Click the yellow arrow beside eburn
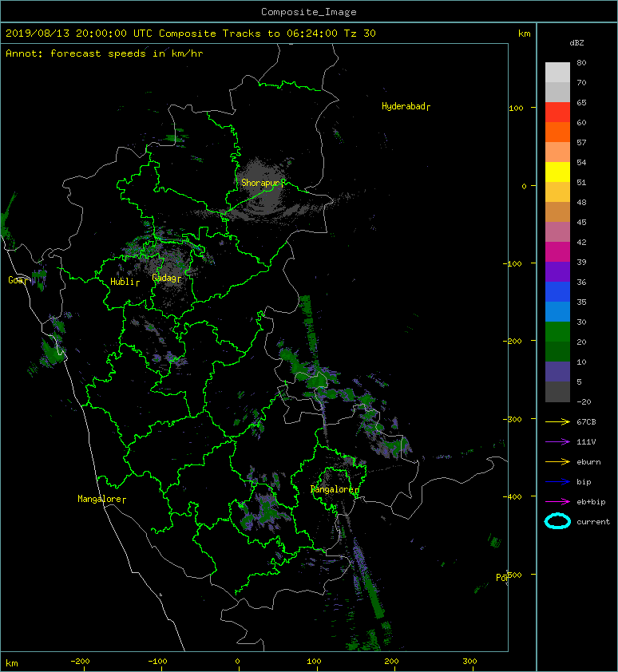The width and height of the screenshot is (618, 672). 557,461
